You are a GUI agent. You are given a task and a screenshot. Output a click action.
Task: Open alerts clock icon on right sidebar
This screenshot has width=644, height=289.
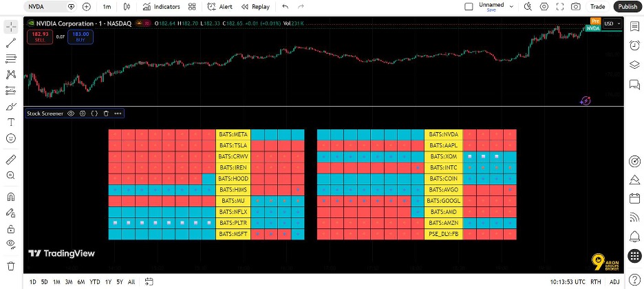(634, 45)
